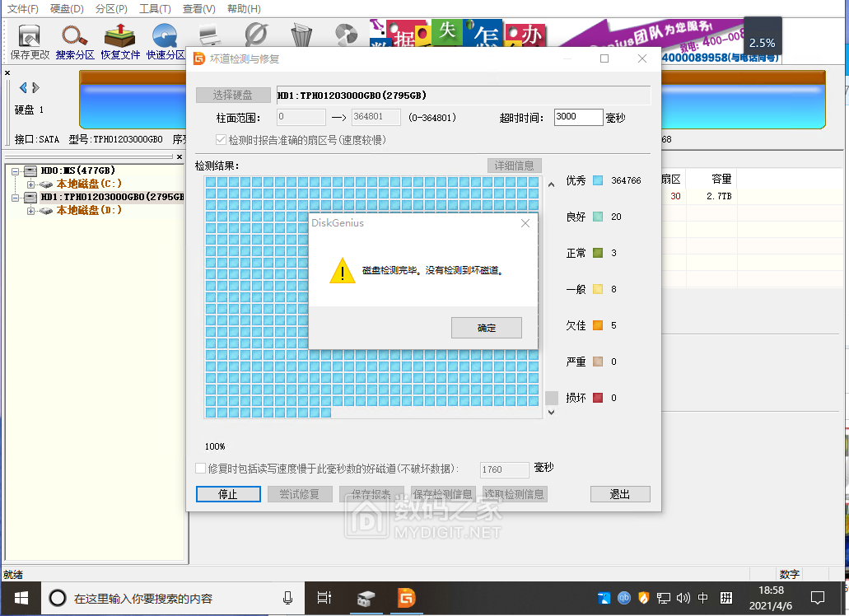Click the 恢复文件 (Recover Files) toolbar icon

120,40
